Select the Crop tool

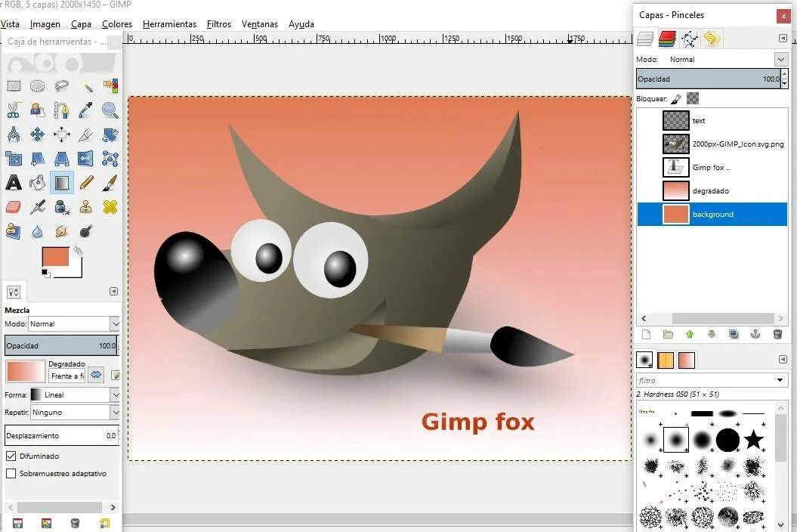(86, 135)
